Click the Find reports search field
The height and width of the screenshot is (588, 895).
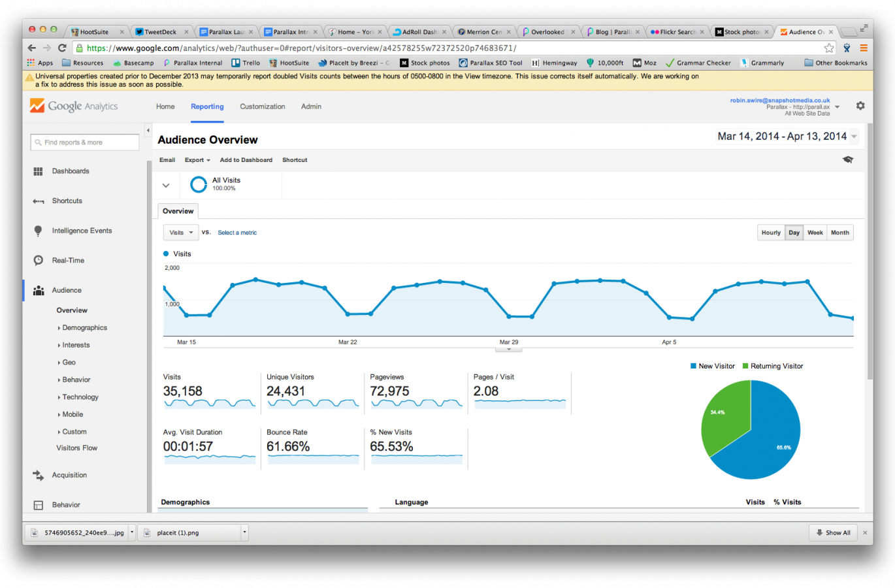point(85,142)
